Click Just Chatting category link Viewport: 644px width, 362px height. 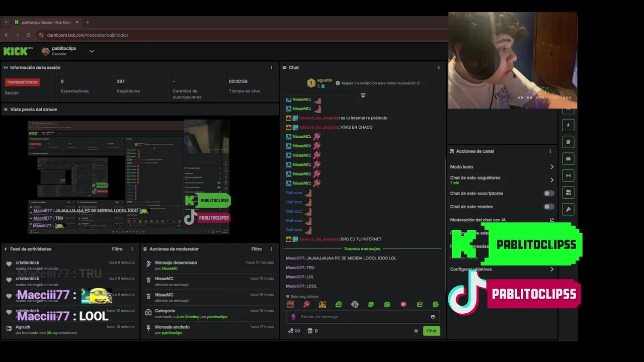pyautogui.click(x=188, y=317)
